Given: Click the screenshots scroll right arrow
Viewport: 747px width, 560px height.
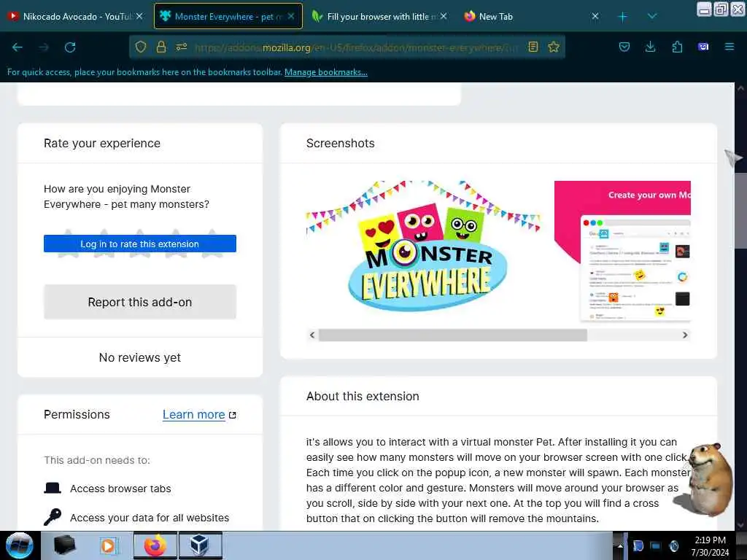Looking at the screenshot, I should (x=685, y=335).
